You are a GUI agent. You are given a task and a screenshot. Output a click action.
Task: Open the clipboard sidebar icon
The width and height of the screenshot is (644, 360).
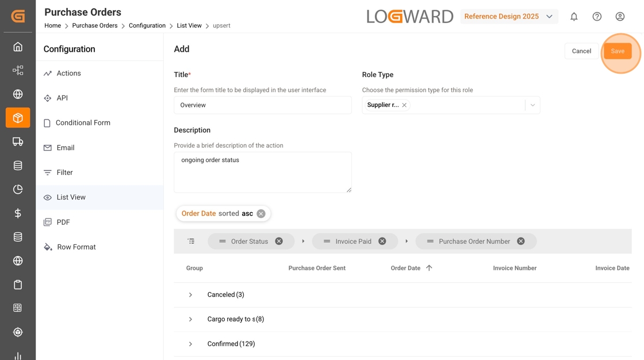[x=18, y=285]
